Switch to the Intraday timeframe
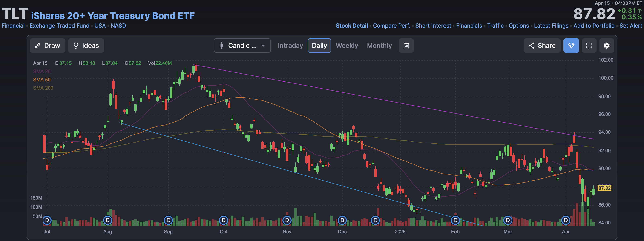 tap(290, 46)
